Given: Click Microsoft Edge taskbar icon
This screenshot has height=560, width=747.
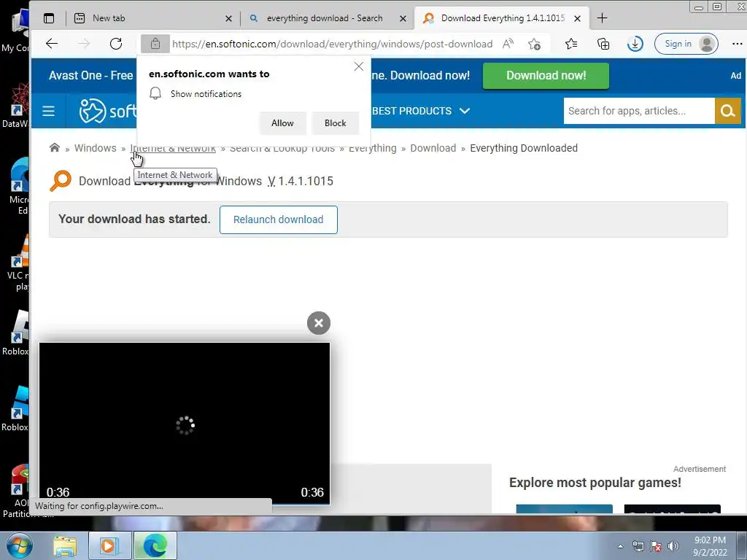Looking at the screenshot, I should coord(155,545).
